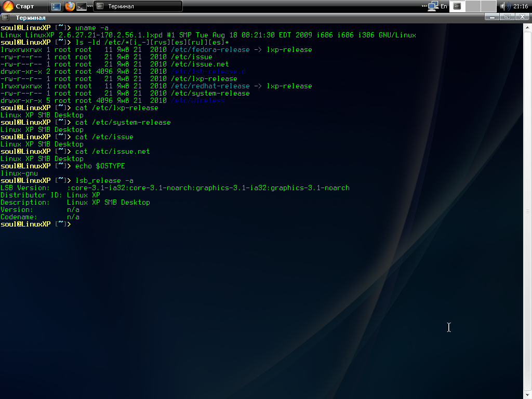The height and width of the screenshot is (399, 532).
Task: Minimize the Терминал window
Action: pyautogui.click(x=492, y=17)
